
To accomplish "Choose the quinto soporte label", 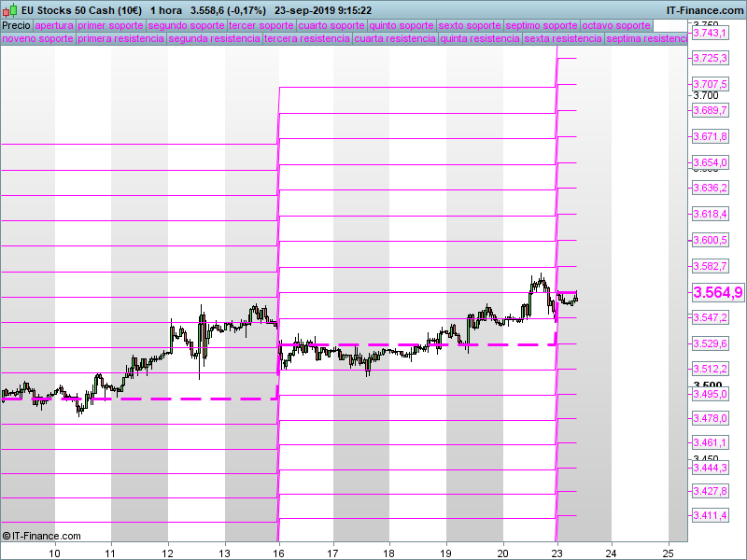I will (x=401, y=26).
